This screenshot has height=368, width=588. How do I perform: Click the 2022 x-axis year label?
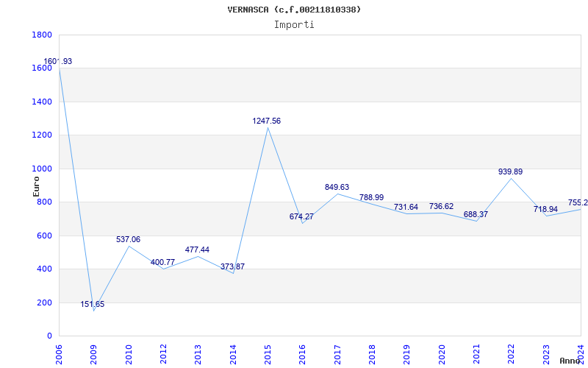pyautogui.click(x=511, y=355)
